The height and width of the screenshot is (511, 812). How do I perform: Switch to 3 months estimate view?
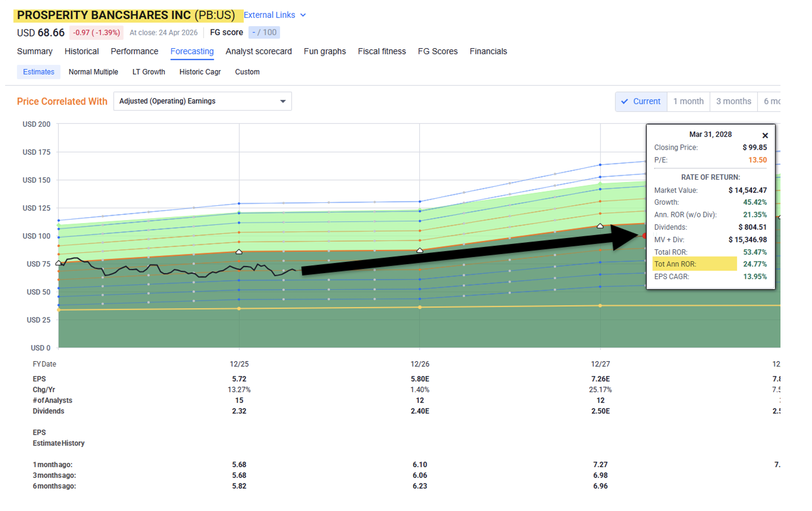pyautogui.click(x=733, y=101)
